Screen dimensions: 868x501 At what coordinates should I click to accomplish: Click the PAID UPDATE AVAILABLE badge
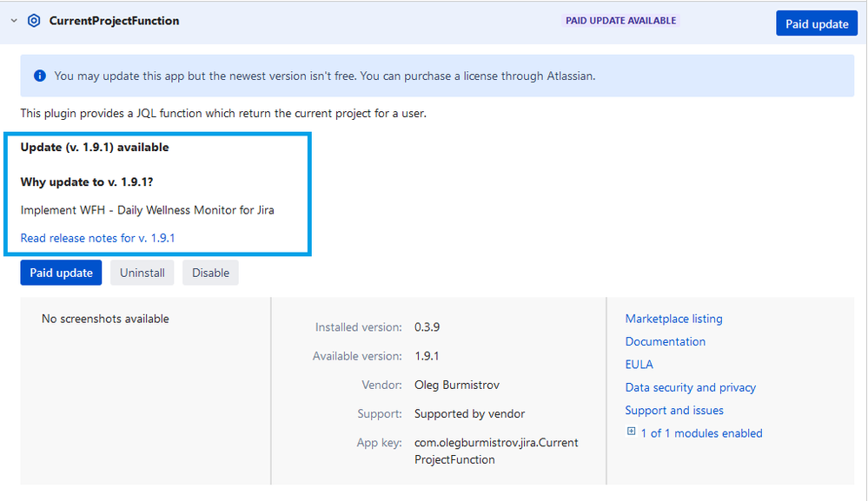coord(620,21)
